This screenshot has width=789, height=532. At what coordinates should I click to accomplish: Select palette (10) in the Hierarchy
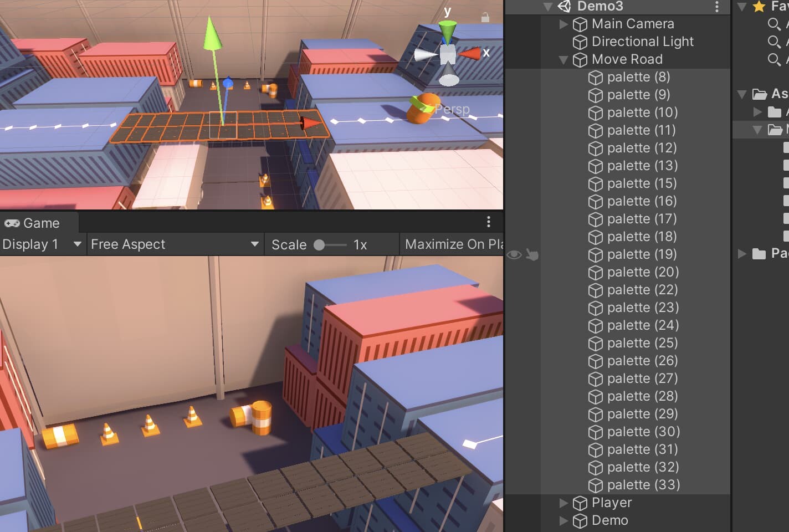(x=643, y=112)
